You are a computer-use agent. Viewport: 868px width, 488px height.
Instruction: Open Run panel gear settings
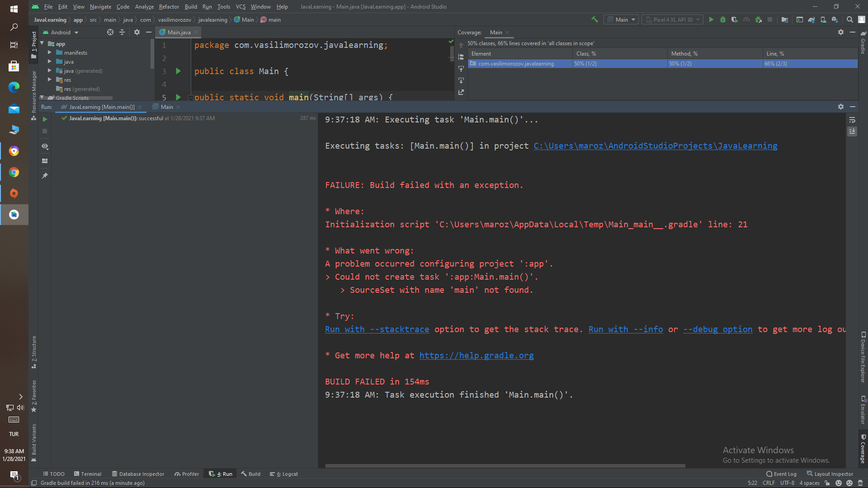841,107
